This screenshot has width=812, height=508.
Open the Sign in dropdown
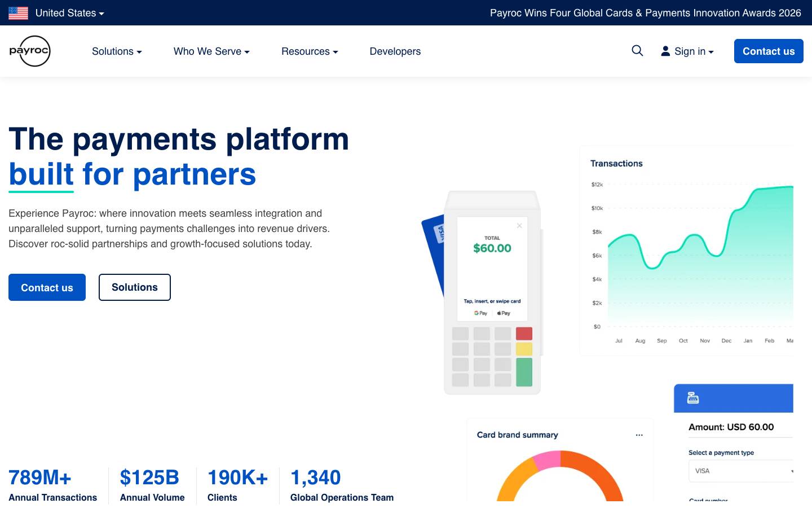[x=687, y=51]
